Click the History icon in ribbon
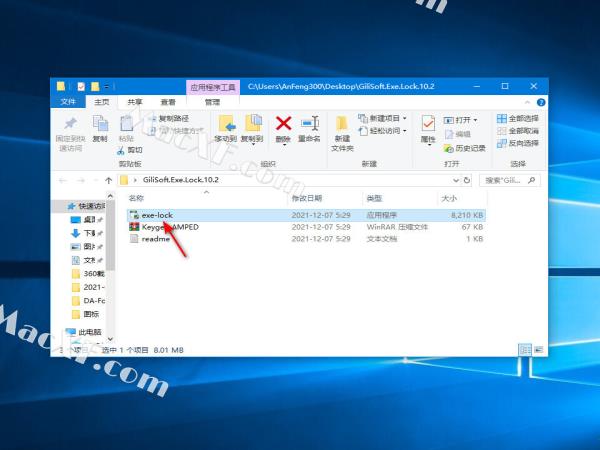The width and height of the screenshot is (600, 450). (x=464, y=148)
